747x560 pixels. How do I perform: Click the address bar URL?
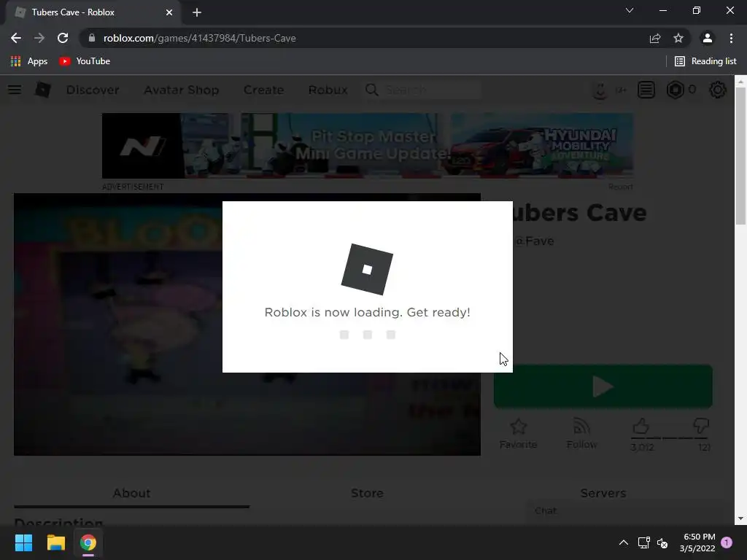pyautogui.click(x=200, y=38)
